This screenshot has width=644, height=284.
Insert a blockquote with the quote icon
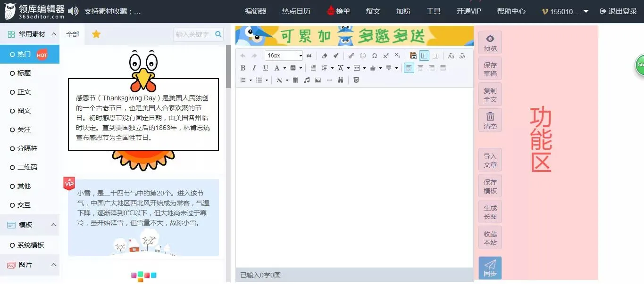click(x=309, y=56)
